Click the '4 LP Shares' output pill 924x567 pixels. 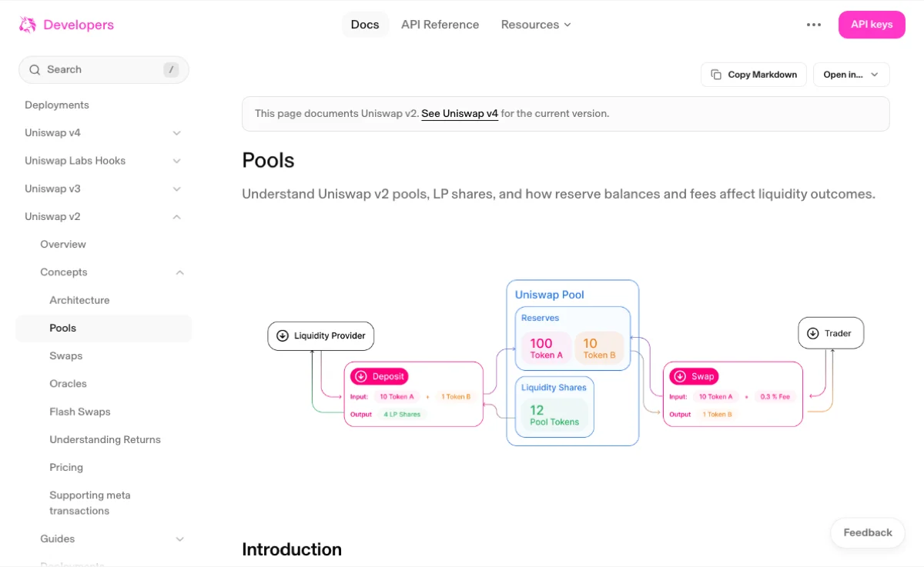(400, 414)
